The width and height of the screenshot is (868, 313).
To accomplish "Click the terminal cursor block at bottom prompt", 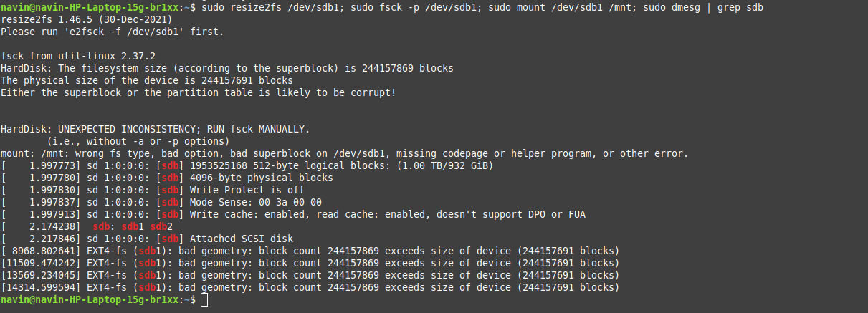I will pyautogui.click(x=205, y=301).
